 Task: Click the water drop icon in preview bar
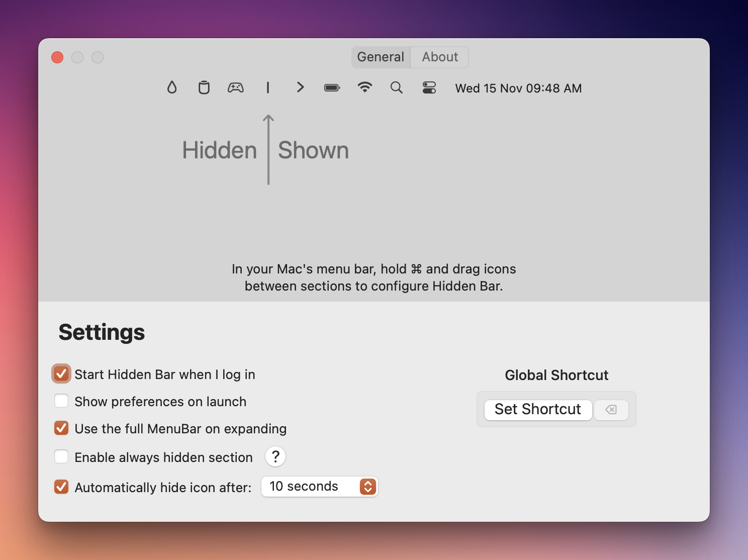click(172, 87)
